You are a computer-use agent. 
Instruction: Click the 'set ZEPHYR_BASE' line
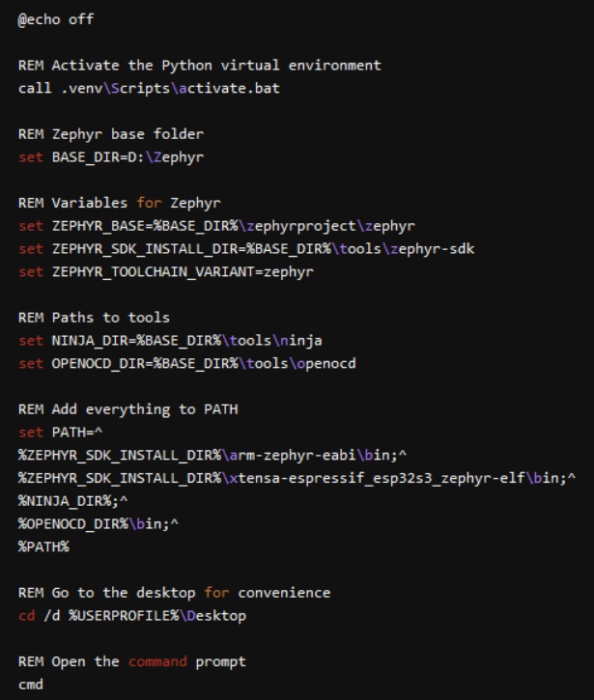[x=216, y=226]
